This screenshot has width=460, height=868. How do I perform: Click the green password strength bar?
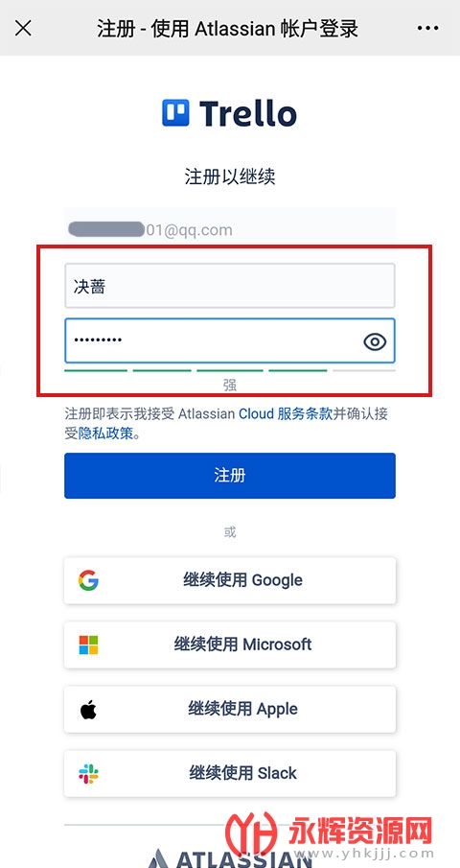click(229, 370)
